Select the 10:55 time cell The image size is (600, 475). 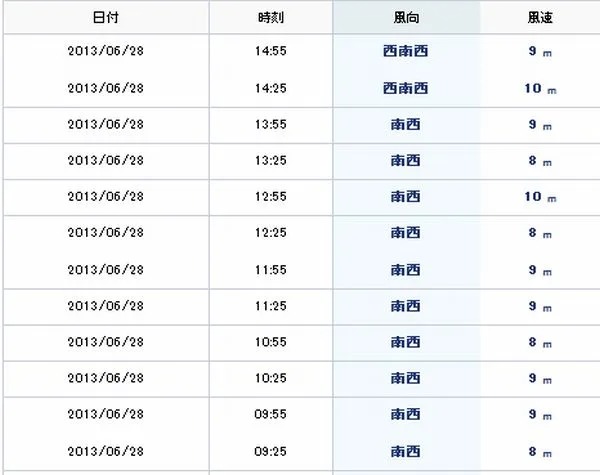[x=271, y=342]
